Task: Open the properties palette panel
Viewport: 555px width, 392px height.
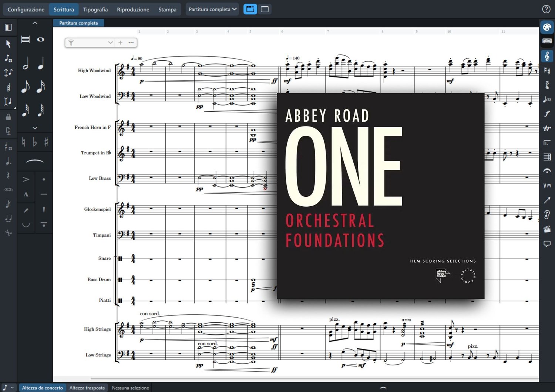Action: coord(547,27)
